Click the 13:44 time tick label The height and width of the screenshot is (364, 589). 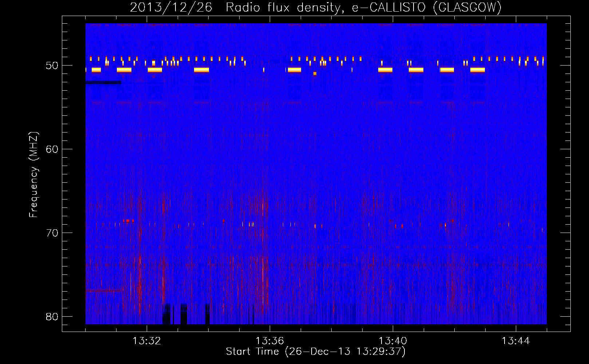[x=516, y=341]
